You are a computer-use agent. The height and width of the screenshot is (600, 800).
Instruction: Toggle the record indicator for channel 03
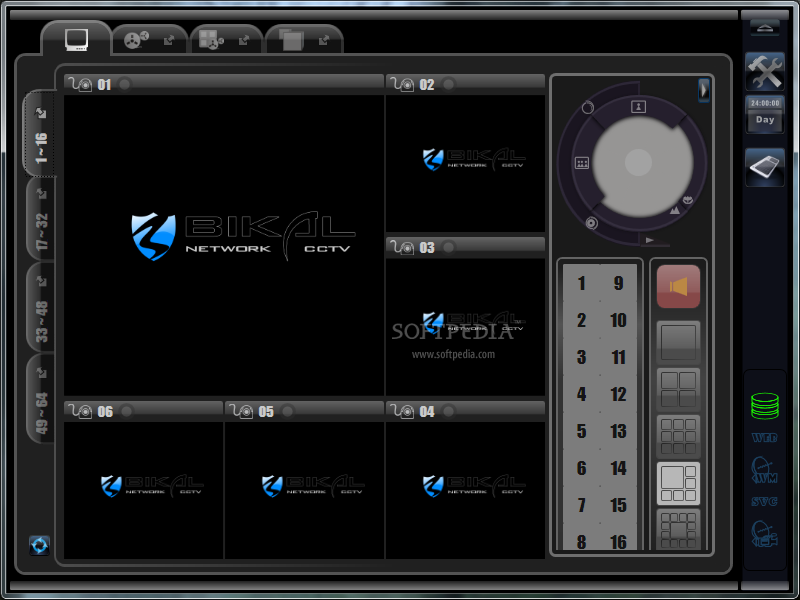coord(448,247)
